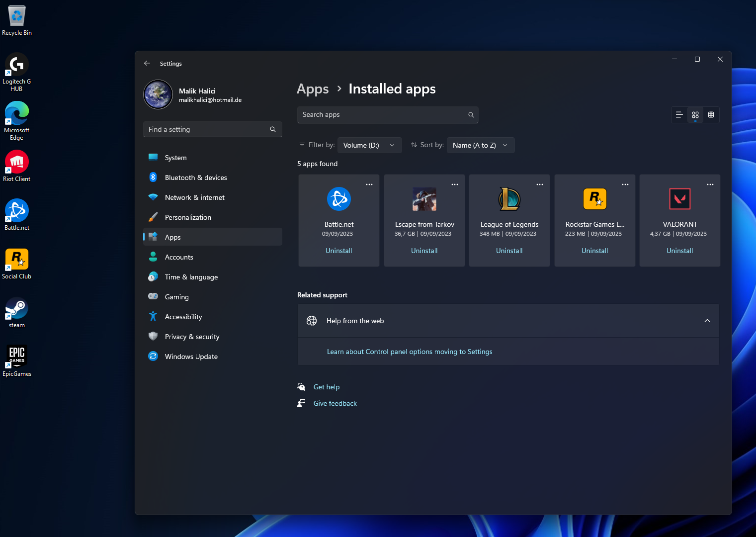Screen dimensions: 756x537
Task: Uninstall League of Legends
Action: (x=509, y=251)
